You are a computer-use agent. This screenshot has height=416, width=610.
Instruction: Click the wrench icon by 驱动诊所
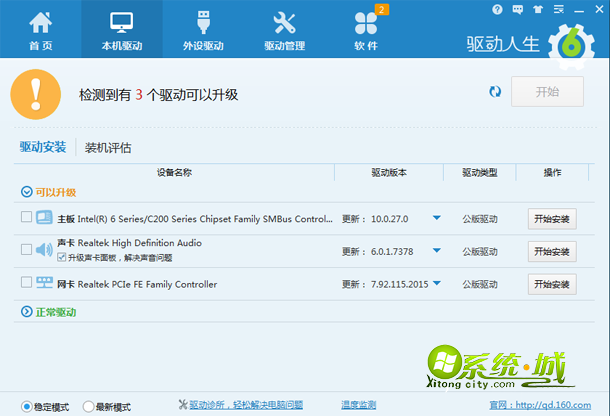click(183, 405)
